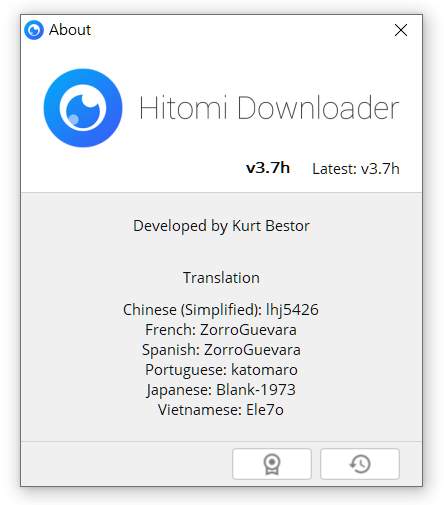Viewport: 444px width, 505px height.
Task: Click 'Vietnamese: Ele7o' line
Action: [221, 410]
